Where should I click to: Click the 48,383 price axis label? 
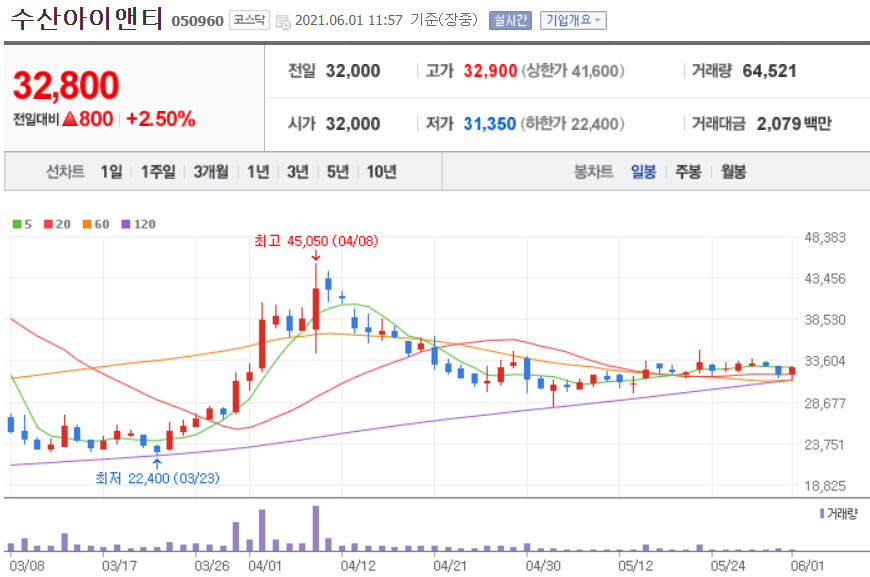click(x=825, y=237)
